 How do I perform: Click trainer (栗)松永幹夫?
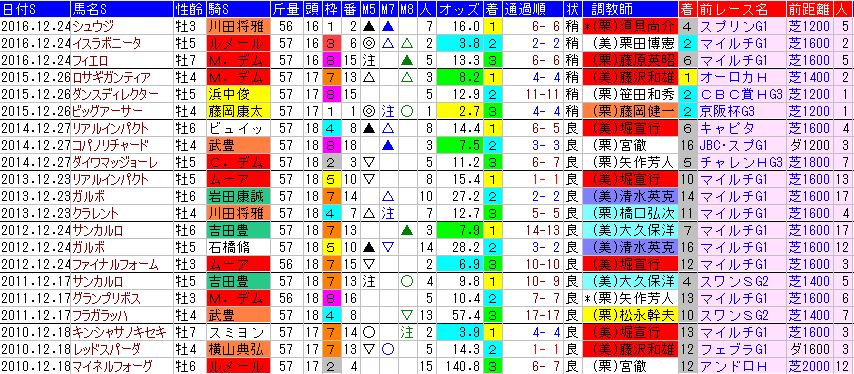629,314
